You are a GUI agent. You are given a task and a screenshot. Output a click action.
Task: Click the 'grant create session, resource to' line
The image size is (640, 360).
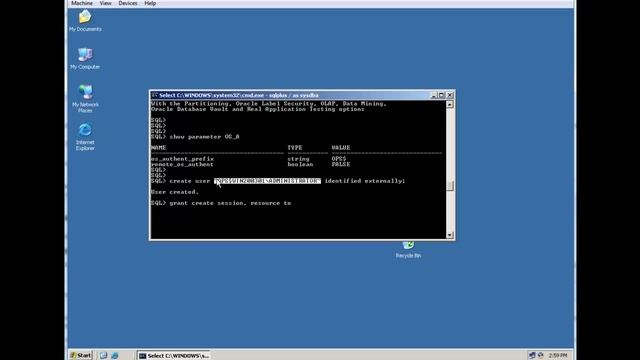click(221, 203)
